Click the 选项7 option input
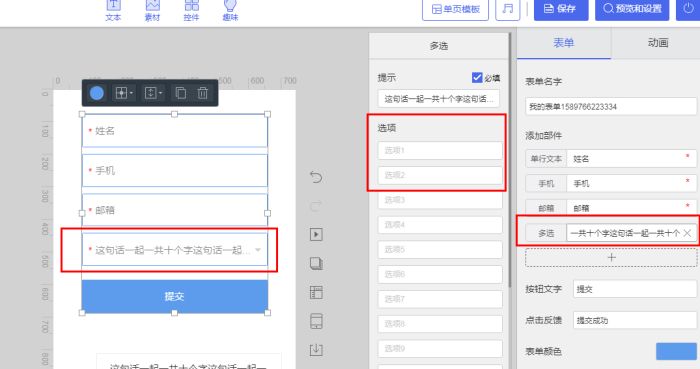Image resolution: width=700 pixels, height=369 pixels. 440,299
